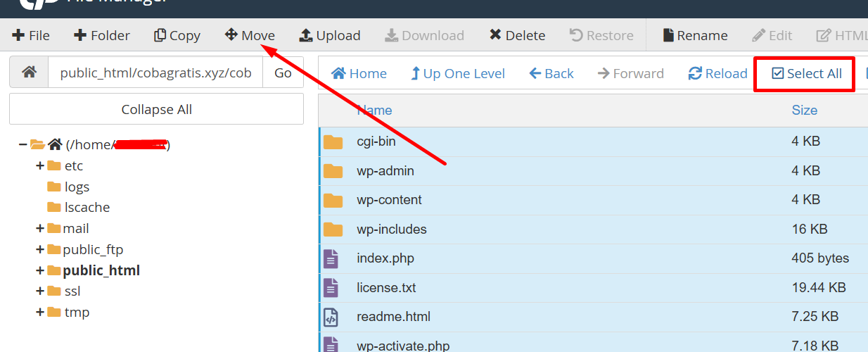The width and height of the screenshot is (868, 352).
Task: Expand the public_html tree node
Action: [40, 270]
